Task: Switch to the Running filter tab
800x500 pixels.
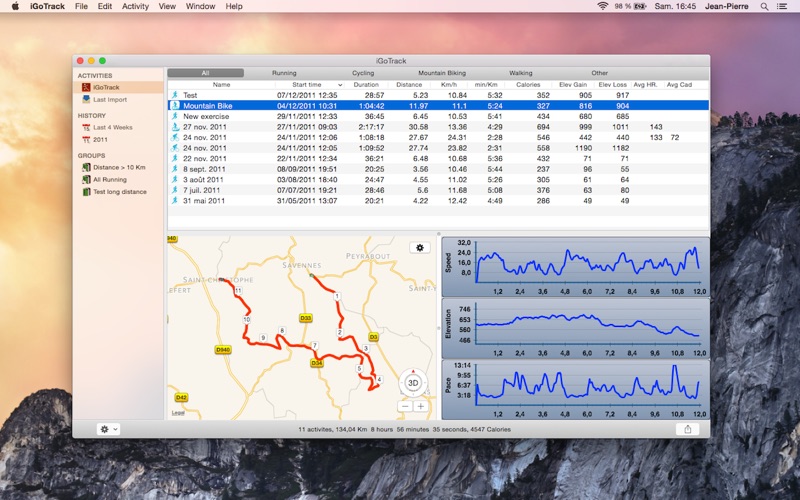Action: coord(284,73)
